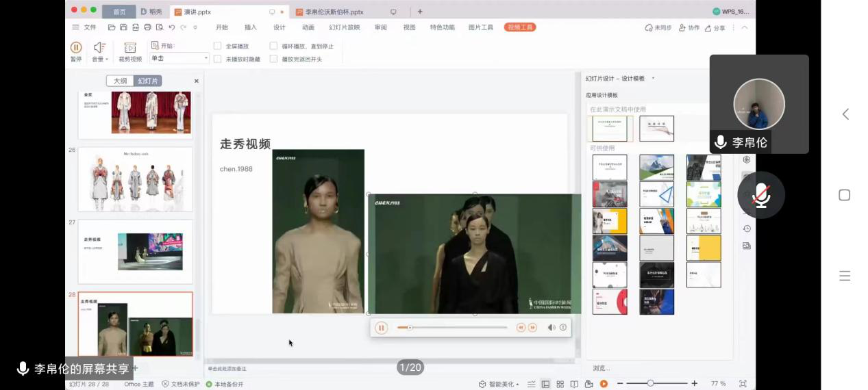
Task: Expand the 智能美化 menu in the status bar
Action: (501, 384)
